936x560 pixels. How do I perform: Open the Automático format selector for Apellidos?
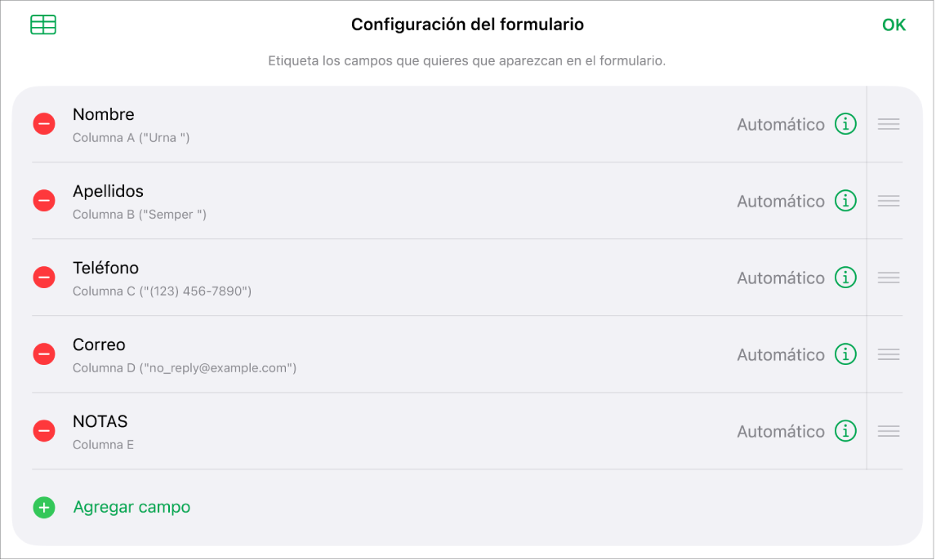click(780, 200)
